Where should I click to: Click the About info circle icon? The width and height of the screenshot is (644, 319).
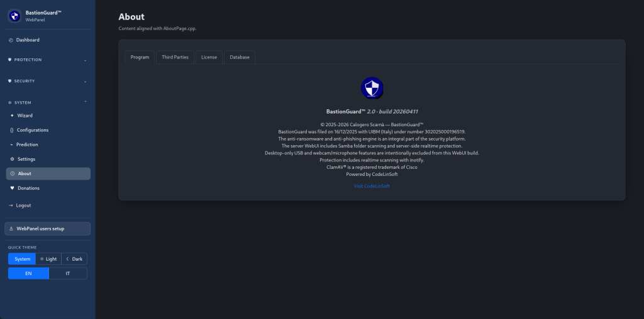click(13, 174)
